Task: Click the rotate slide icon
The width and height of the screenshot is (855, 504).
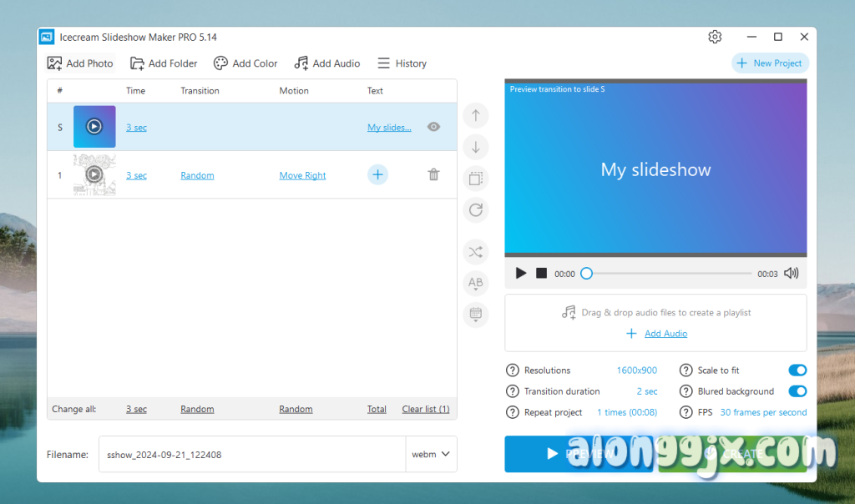Action: (x=476, y=209)
